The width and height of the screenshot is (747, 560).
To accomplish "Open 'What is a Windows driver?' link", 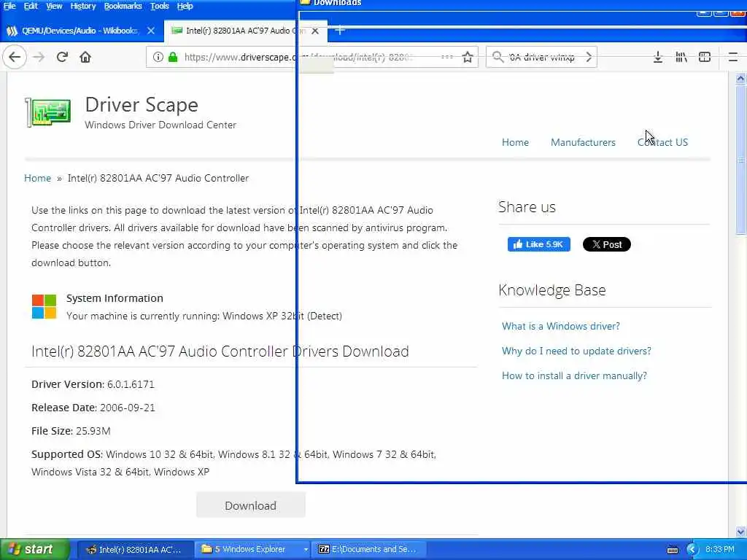I will [561, 326].
